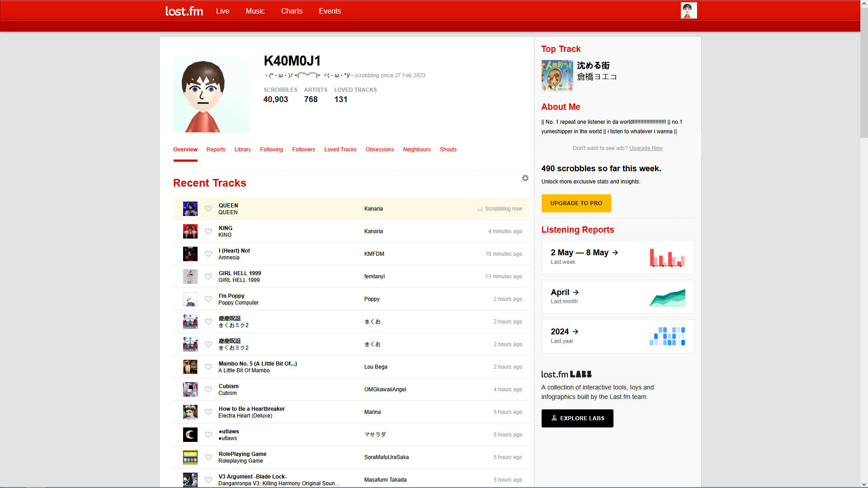Open GIRL HELL 1999 cover thumbnail

(190, 277)
